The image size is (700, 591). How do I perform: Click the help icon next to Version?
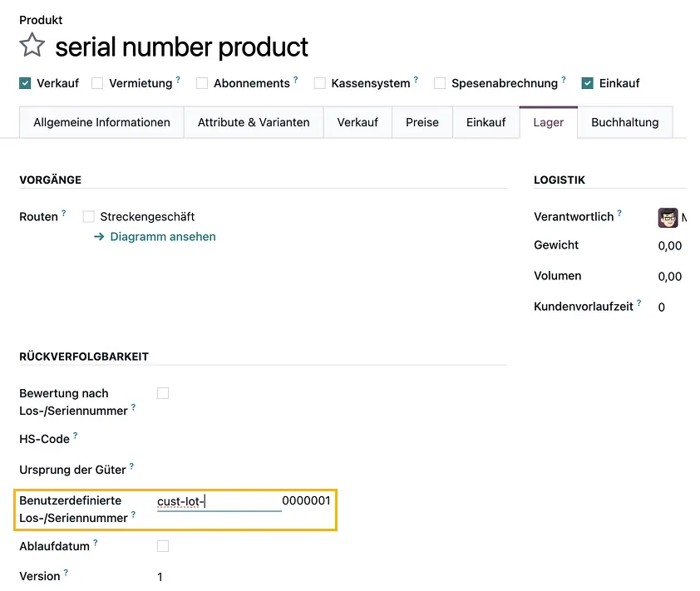(x=64, y=571)
